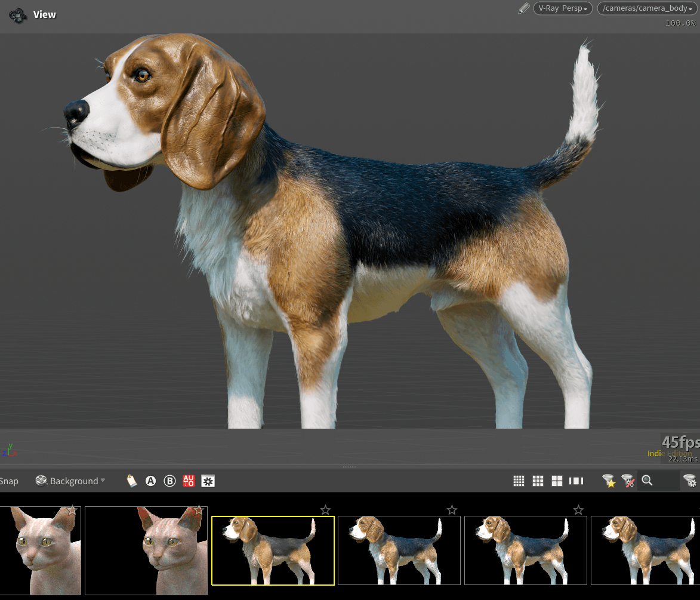Click the A/B exclusion filter funnel

click(628, 481)
